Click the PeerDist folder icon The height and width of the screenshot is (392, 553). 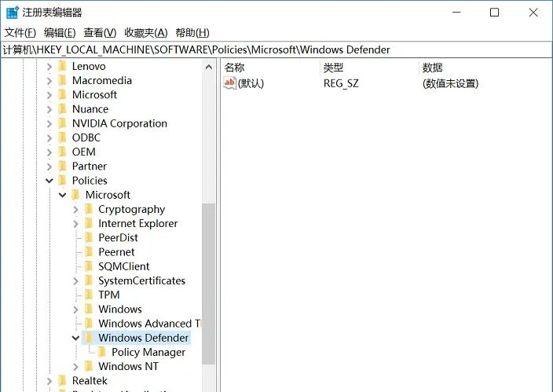pos(89,238)
